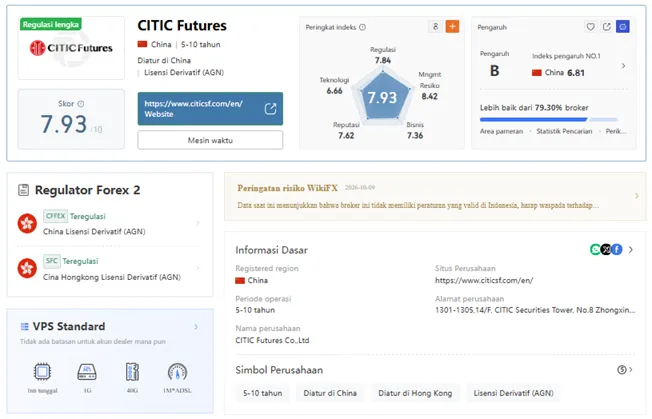The image size is (652, 419).
Task: Expand the Peringatan risiko WikiFX notice
Action: click(435, 196)
